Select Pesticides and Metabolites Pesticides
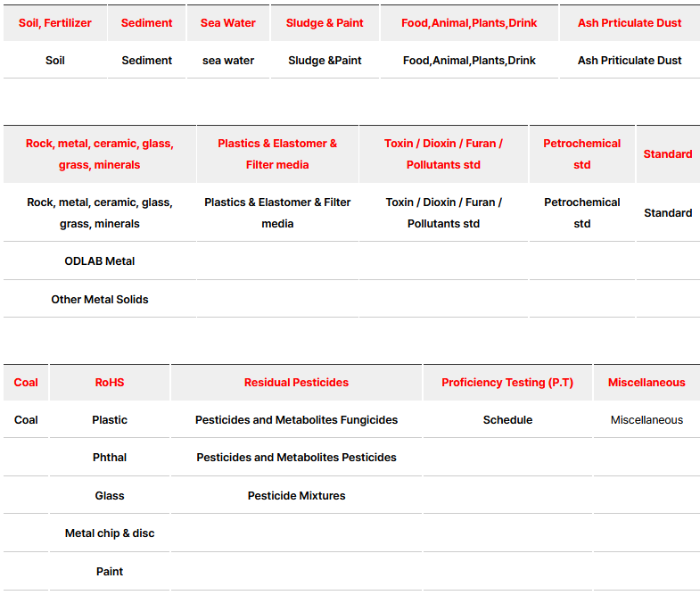Screen dimensions: 700x595 (296, 458)
